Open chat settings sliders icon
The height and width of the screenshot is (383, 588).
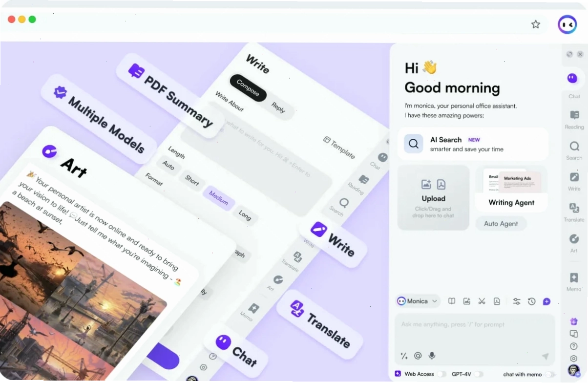517,301
